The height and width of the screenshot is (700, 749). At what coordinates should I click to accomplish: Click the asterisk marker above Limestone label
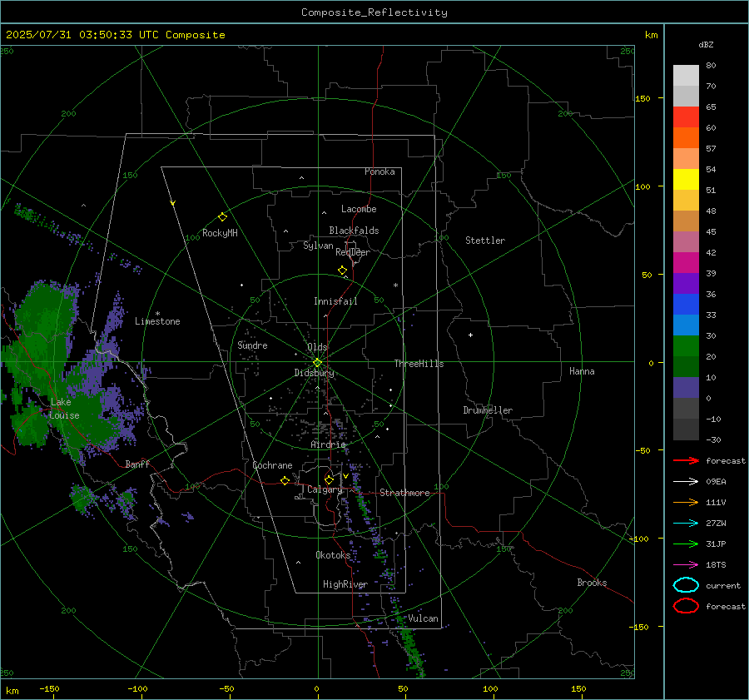tap(157, 314)
